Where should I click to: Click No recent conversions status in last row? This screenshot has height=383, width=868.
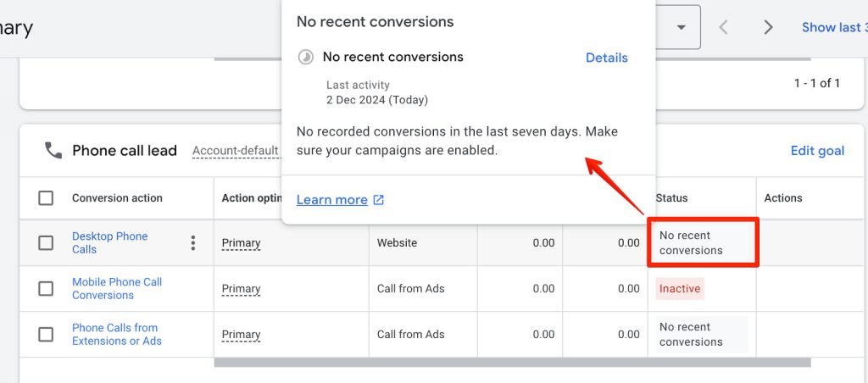click(701, 335)
